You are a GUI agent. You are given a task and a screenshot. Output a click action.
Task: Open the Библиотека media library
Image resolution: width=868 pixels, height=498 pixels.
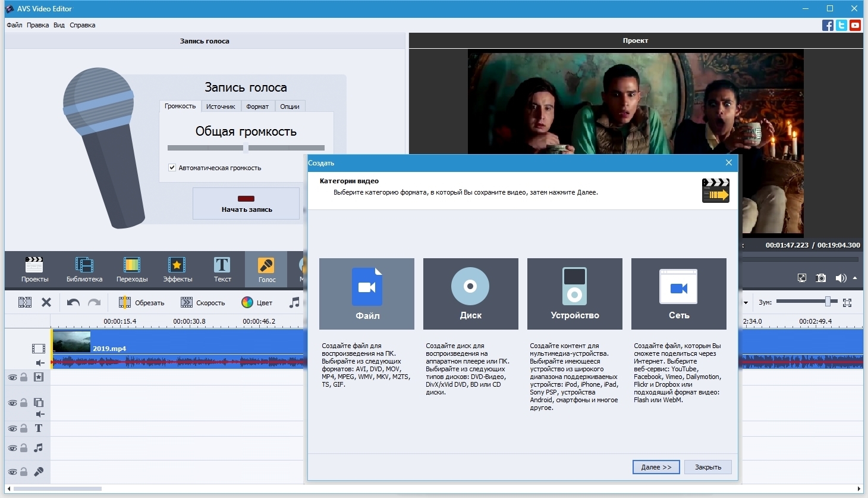[84, 269]
